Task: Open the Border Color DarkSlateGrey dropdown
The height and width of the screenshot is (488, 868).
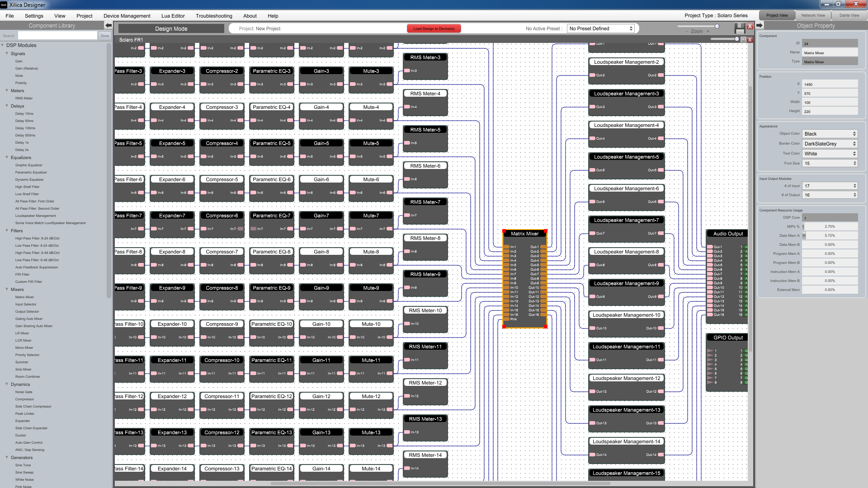Action: (x=830, y=144)
